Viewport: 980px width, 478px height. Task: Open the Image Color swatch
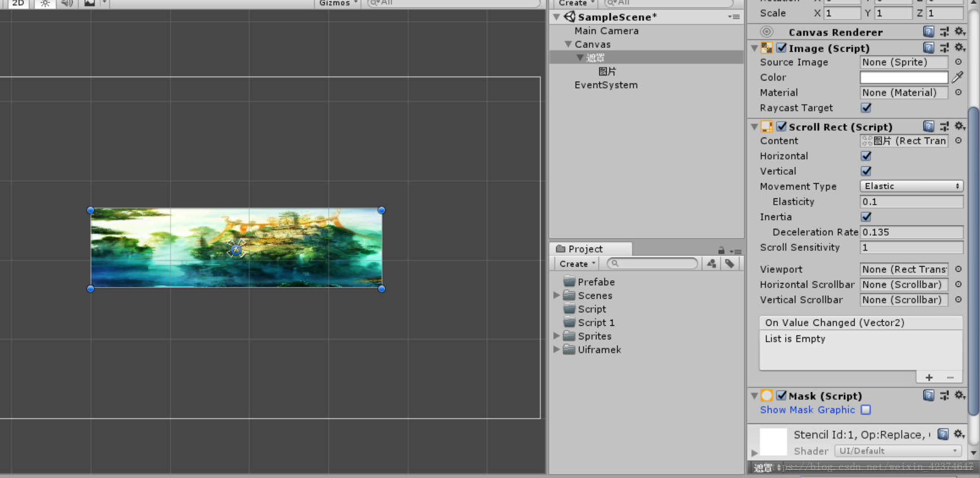coord(904,77)
